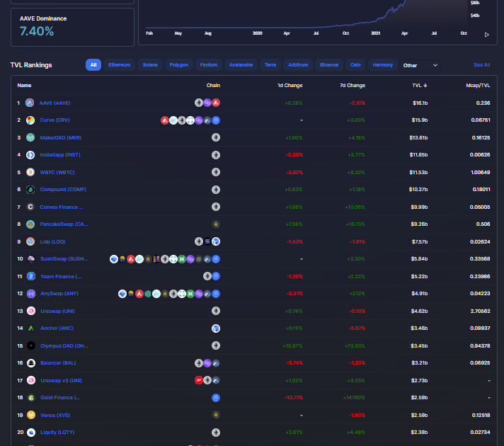Screen dimensions: 504x446
Task: Click the Fantom chain icon in Geist Finance row
Action: click(x=215, y=398)
